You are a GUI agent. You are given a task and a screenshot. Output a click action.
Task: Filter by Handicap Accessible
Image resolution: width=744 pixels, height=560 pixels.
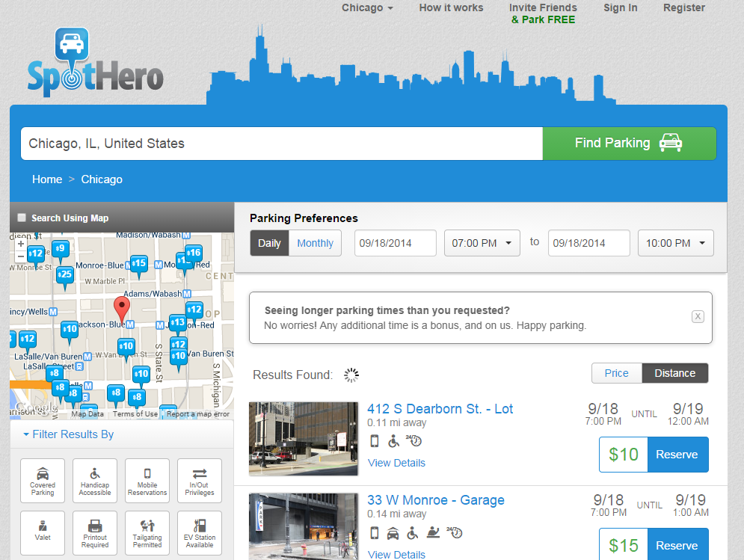pyautogui.click(x=95, y=481)
